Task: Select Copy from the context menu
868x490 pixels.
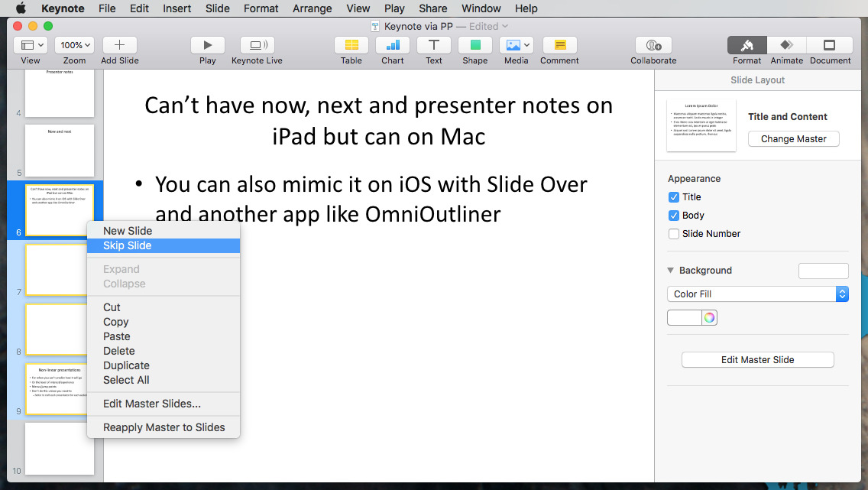Action: pos(164,322)
